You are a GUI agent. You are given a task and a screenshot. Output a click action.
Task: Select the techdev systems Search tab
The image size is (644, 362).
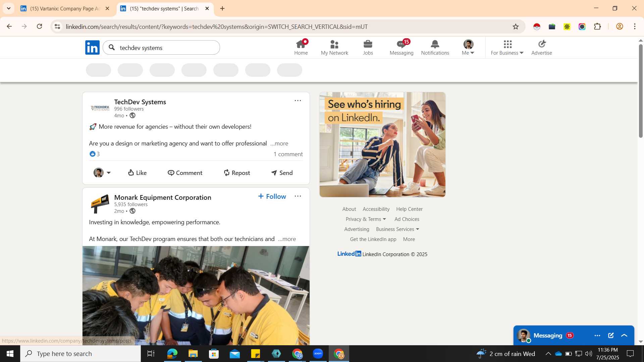164,8
